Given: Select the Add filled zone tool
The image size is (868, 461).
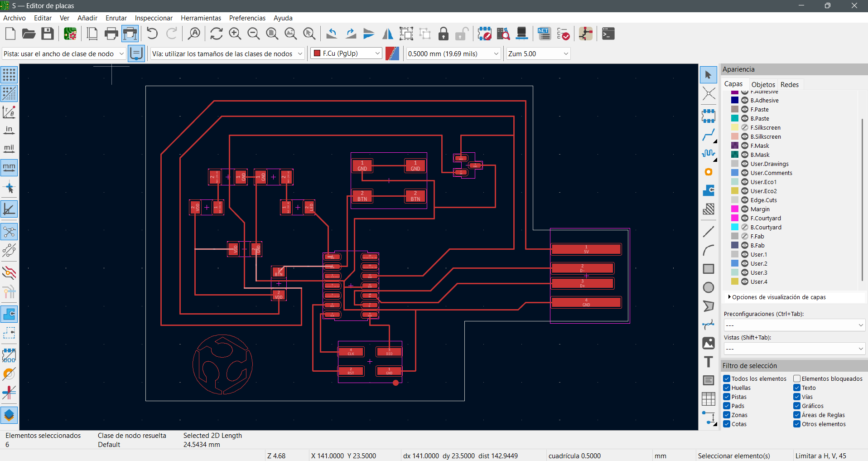Looking at the screenshot, I should (709, 190).
